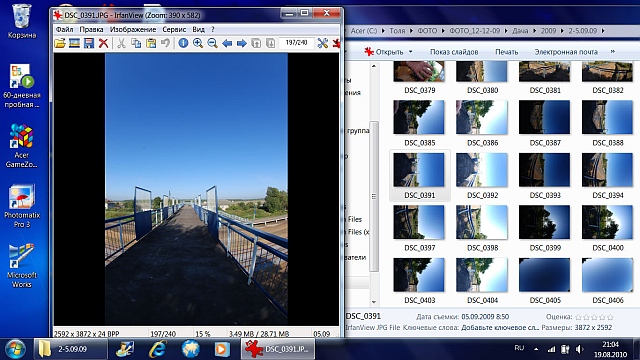Open the Изображение menu
640x360 pixels.
pos(133,29)
